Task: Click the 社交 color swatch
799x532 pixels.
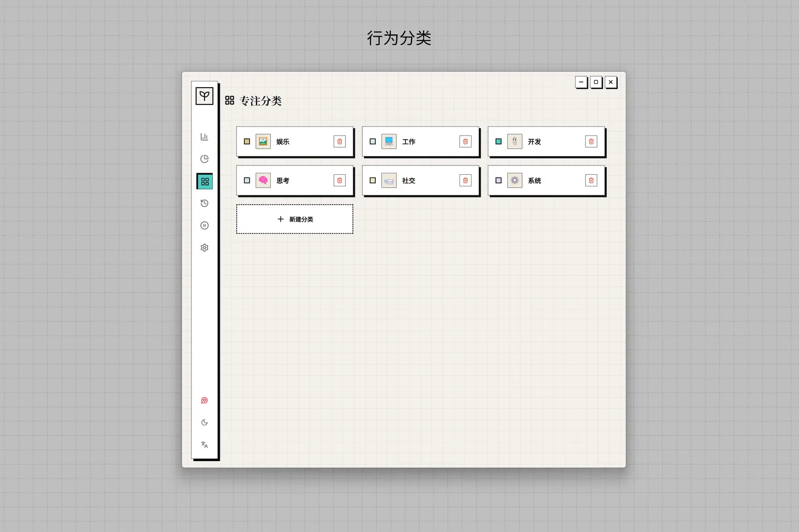Action: click(373, 180)
